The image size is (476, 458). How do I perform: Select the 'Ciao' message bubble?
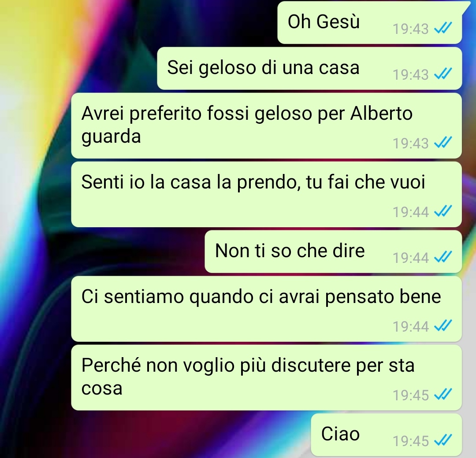click(387, 435)
